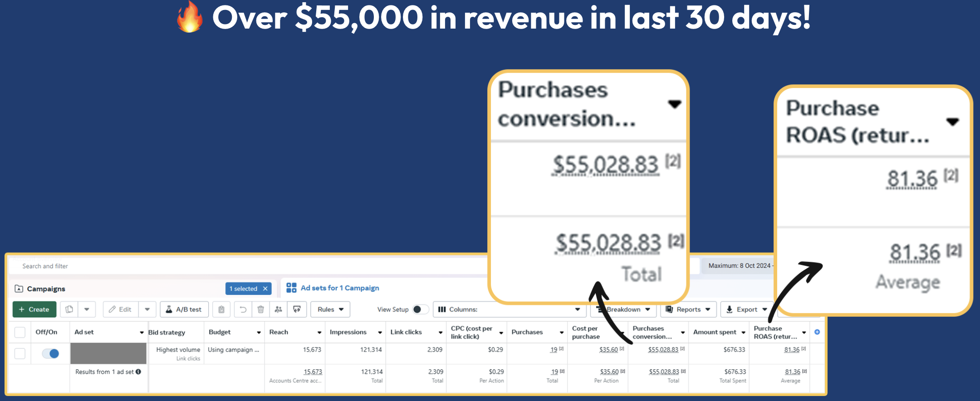This screenshot has height=401, width=980.
Task: Click the 15,673 Accounts Centre summary value
Action: point(313,372)
